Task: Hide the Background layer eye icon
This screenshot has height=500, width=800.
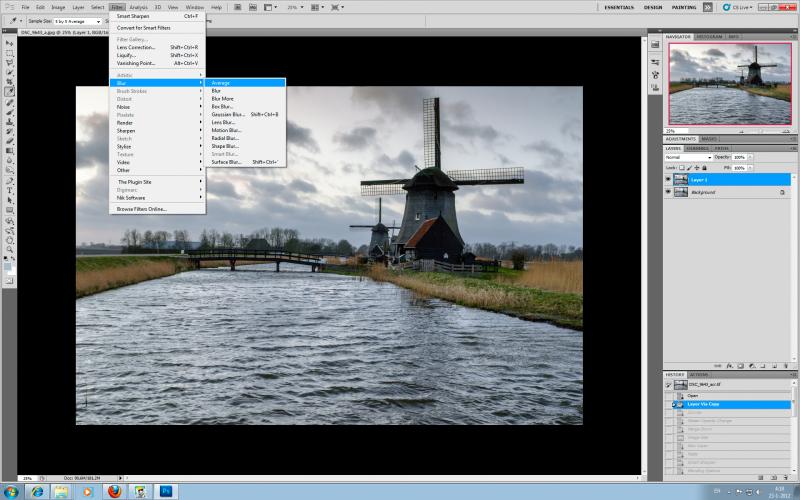Action: [x=668, y=192]
